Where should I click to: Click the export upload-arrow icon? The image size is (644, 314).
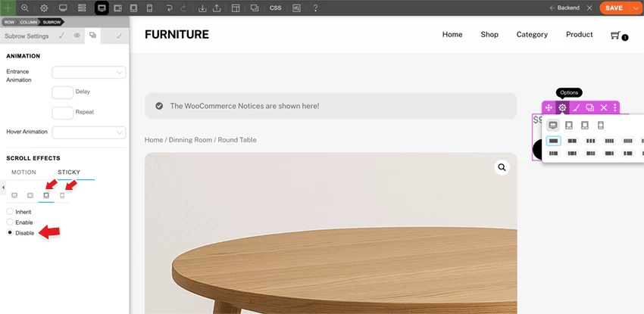(x=217, y=8)
